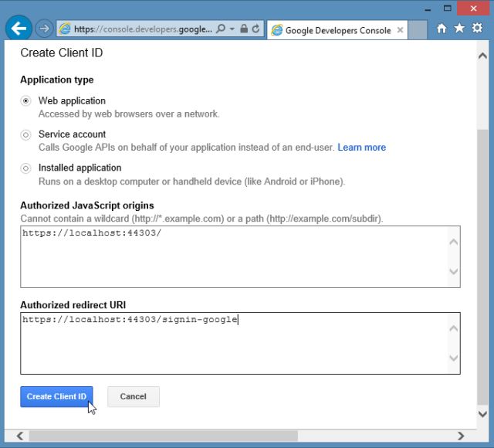The image size is (494, 448).
Task: Follow the Learn more link
Action: click(362, 148)
